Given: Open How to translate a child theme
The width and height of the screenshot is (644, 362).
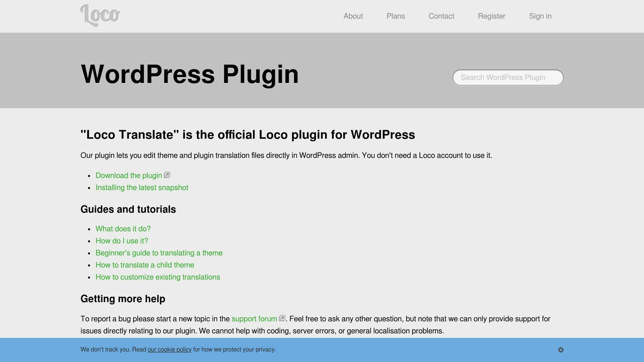Looking at the screenshot, I should (x=145, y=265).
